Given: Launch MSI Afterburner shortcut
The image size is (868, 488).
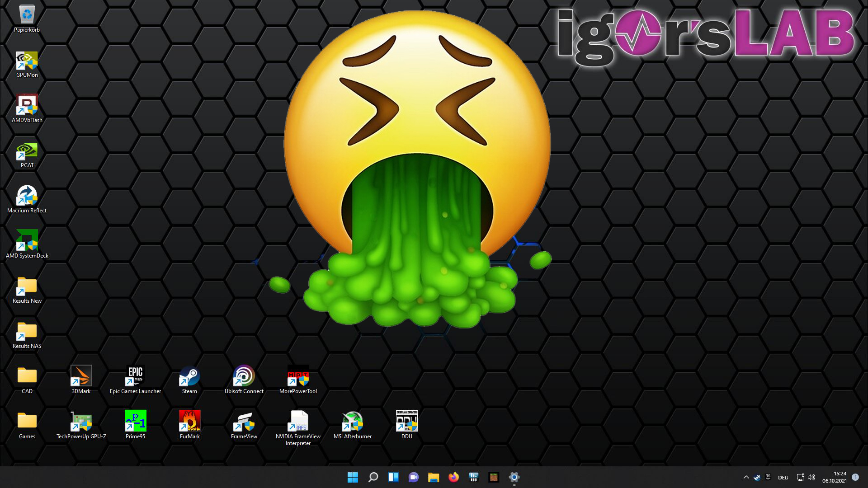Looking at the screenshot, I should [352, 422].
